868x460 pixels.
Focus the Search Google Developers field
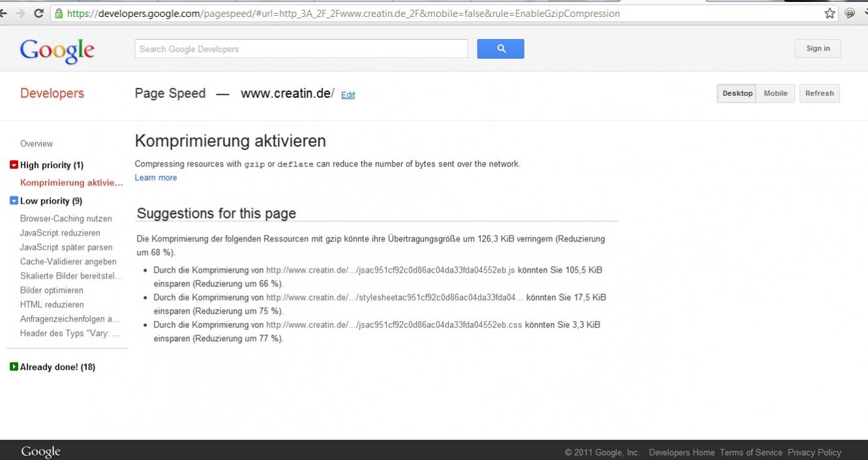[301, 49]
